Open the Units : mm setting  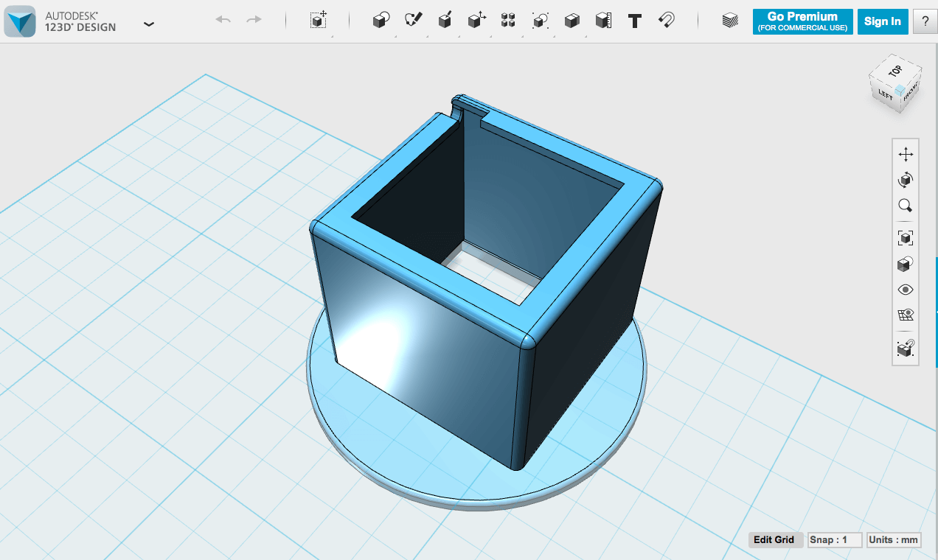pyautogui.click(x=894, y=540)
